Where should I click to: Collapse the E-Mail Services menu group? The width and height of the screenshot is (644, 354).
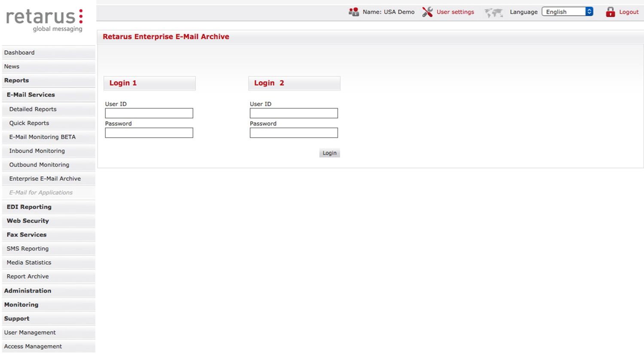(49, 94)
